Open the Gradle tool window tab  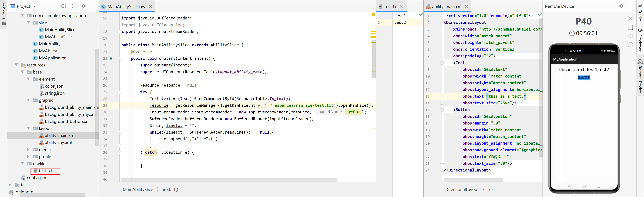(x=640, y=12)
